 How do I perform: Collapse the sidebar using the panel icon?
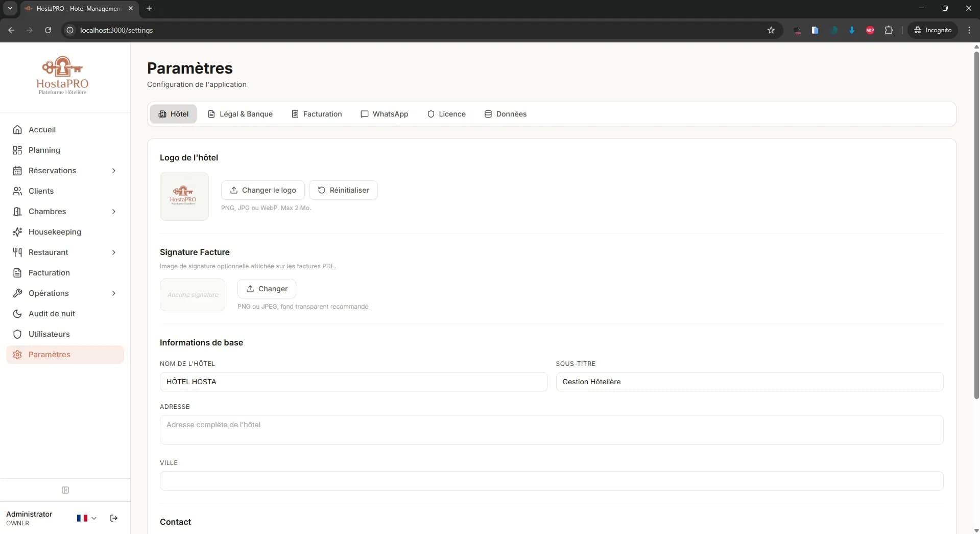coord(65,490)
